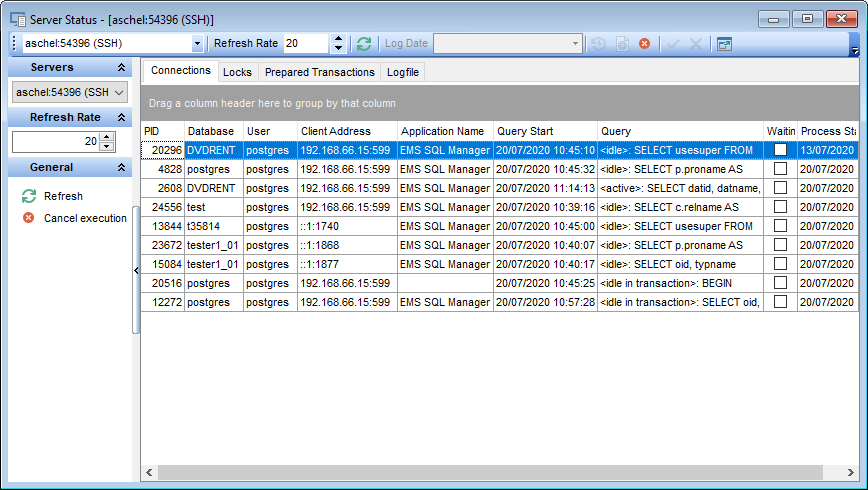Image resolution: width=868 pixels, height=490 pixels.
Task: Switch to the Locks tab
Action: pyautogui.click(x=237, y=72)
